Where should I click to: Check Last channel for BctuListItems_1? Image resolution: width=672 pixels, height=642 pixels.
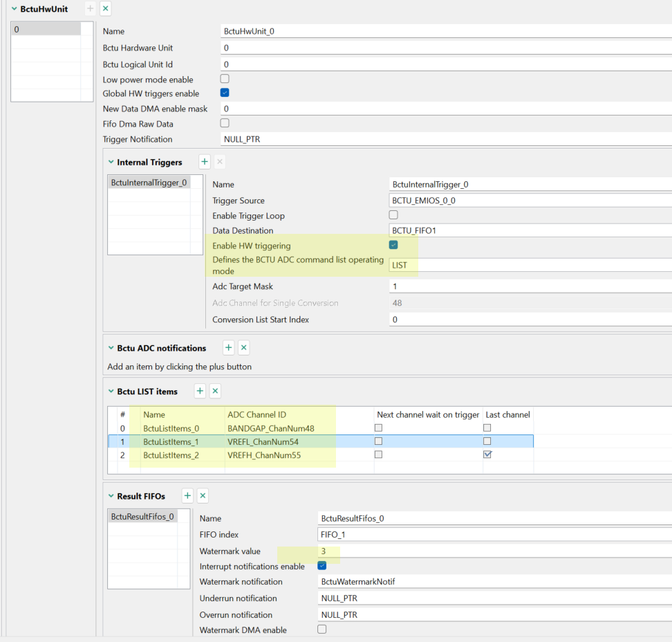tap(487, 441)
